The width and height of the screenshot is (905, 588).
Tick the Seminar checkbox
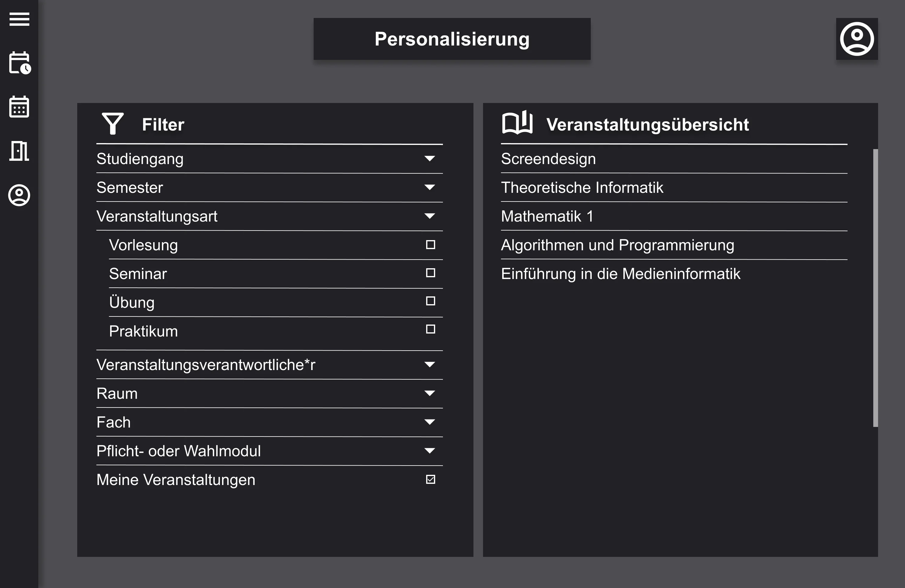(x=430, y=273)
